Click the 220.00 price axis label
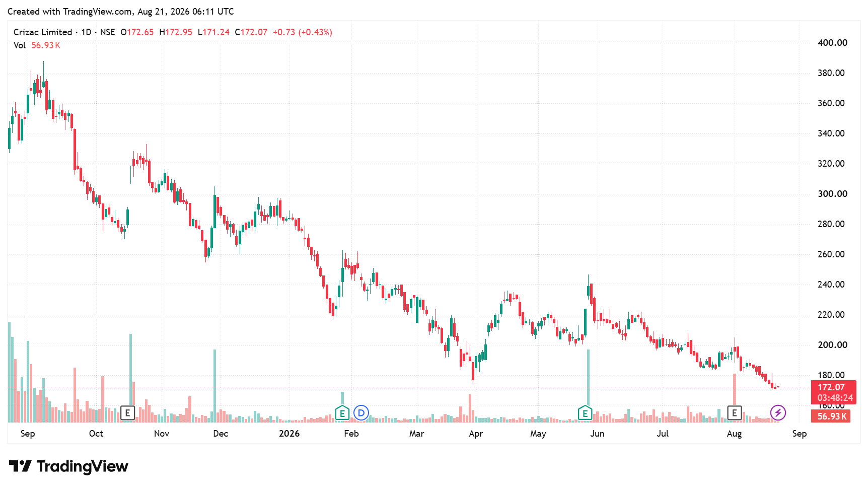 point(831,315)
